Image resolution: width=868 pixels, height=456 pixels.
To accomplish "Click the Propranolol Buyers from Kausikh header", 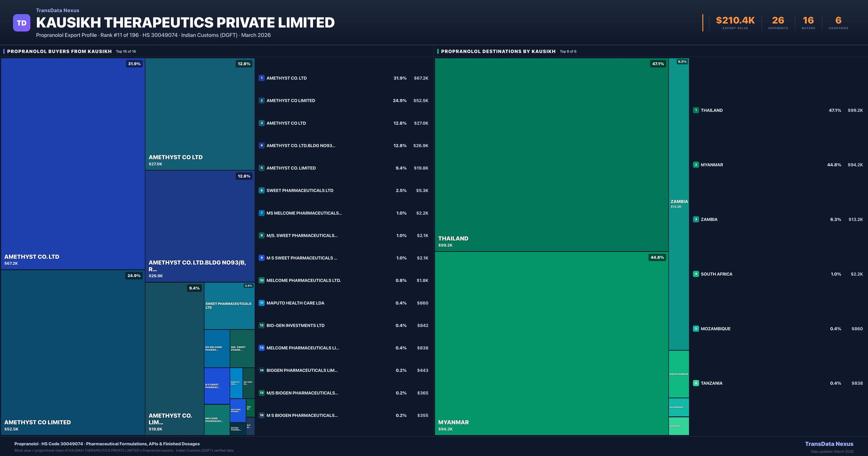I will click(59, 51).
